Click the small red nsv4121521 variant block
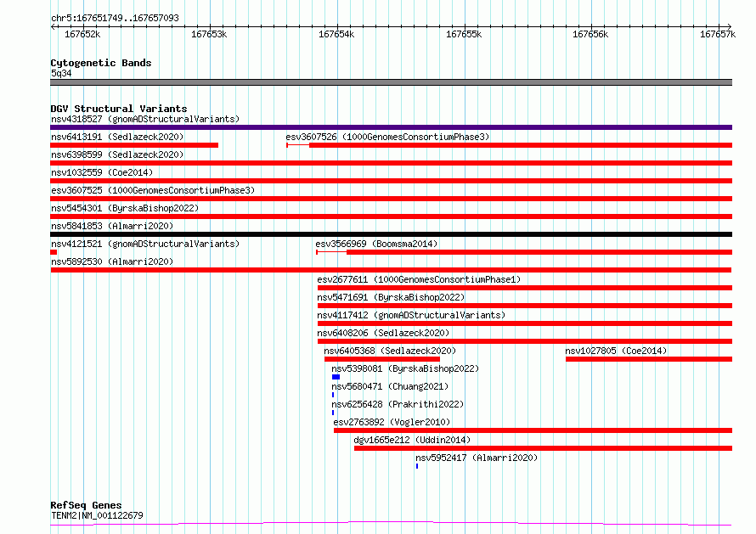Viewport: 756px width, 534px height. click(54, 252)
